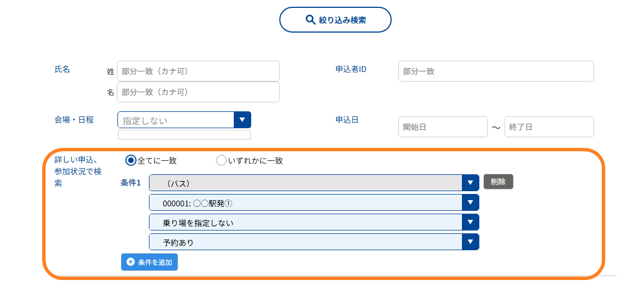Image resolution: width=644 pixels, height=289 pixels.
Task: Select the 全てに一致 radio button
Action: click(130, 160)
